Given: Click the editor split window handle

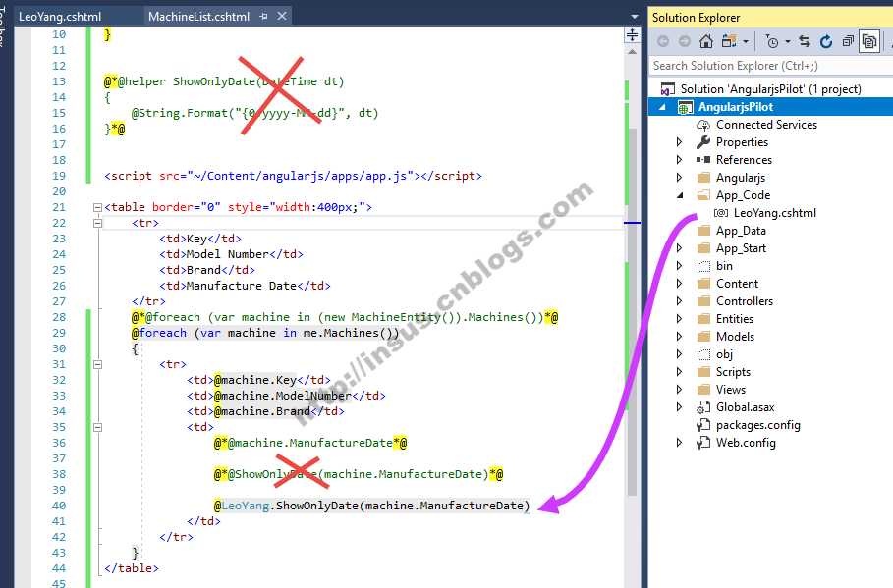Looking at the screenshot, I should tap(632, 35).
